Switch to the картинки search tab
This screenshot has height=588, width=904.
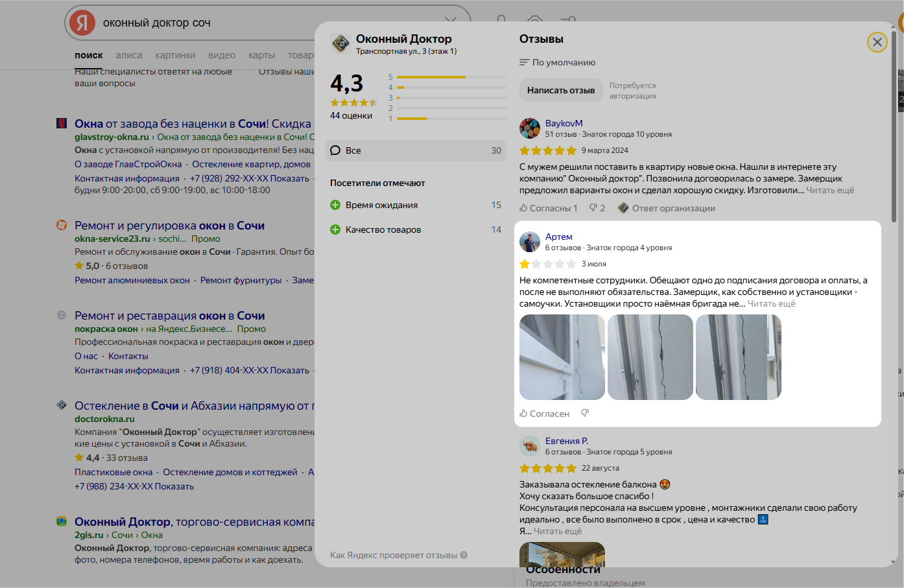point(175,55)
